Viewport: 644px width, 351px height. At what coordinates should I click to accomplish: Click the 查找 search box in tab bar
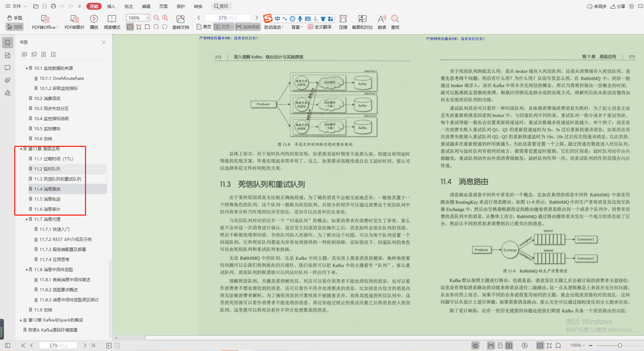point(221,6)
